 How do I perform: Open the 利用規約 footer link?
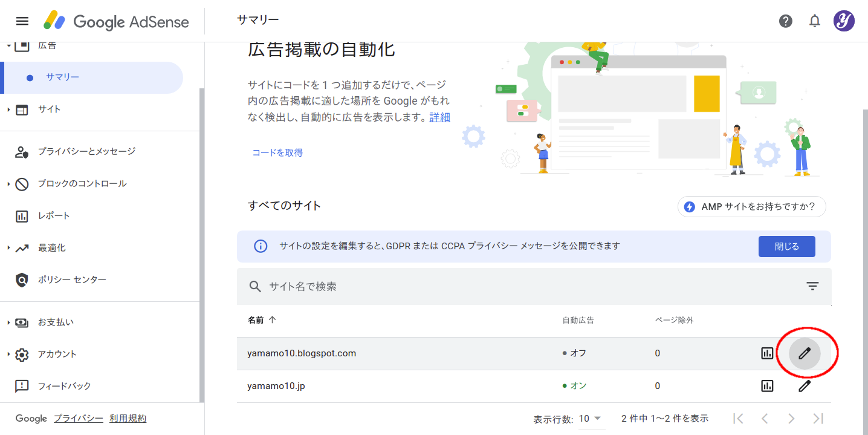[128, 419]
